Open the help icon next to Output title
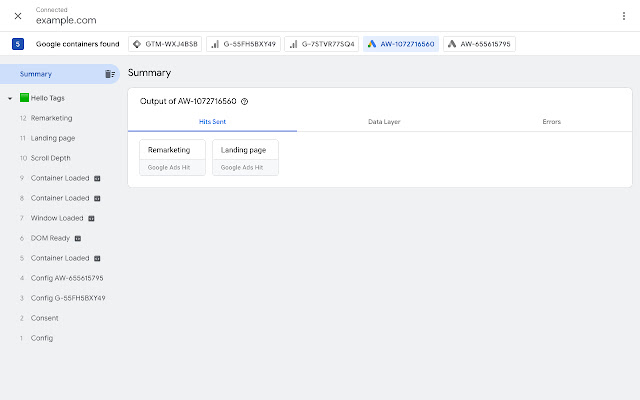 [245, 101]
